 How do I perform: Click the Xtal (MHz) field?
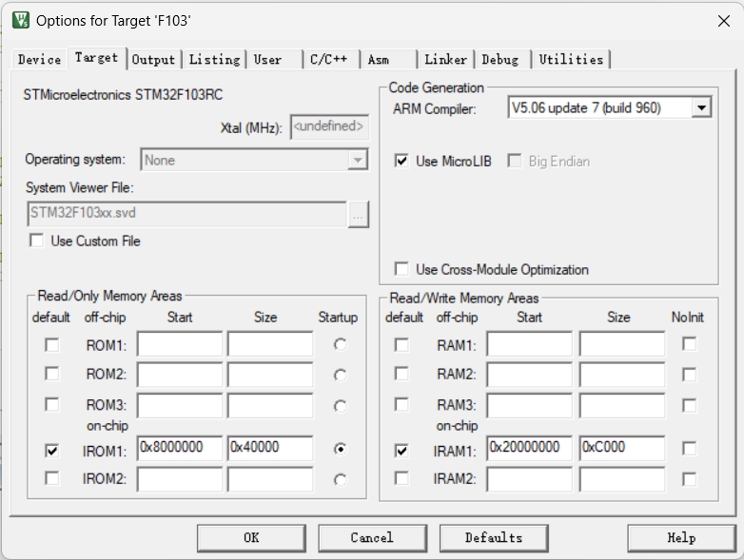(329, 126)
